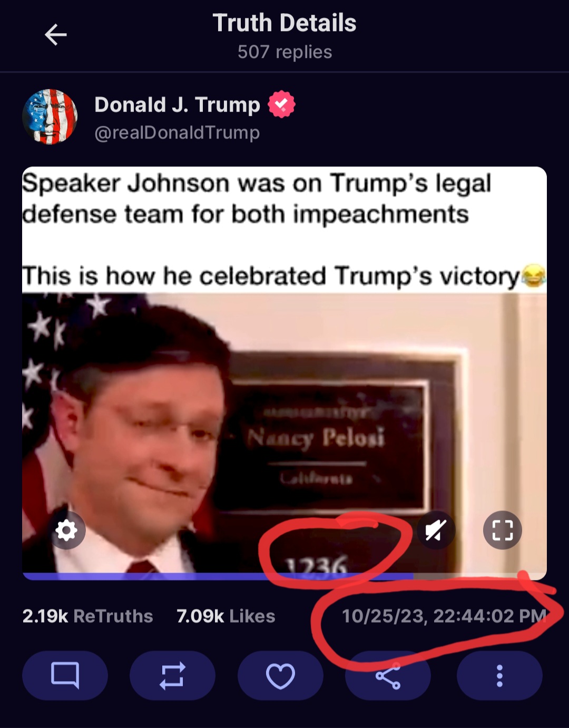This screenshot has width=569, height=728.
Task: Tap the red verified badge
Action: pos(282,104)
